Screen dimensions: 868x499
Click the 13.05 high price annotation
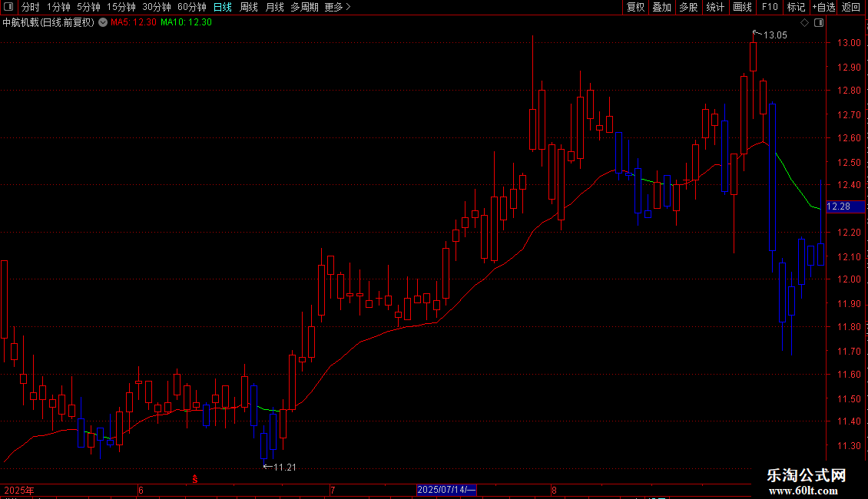click(775, 35)
